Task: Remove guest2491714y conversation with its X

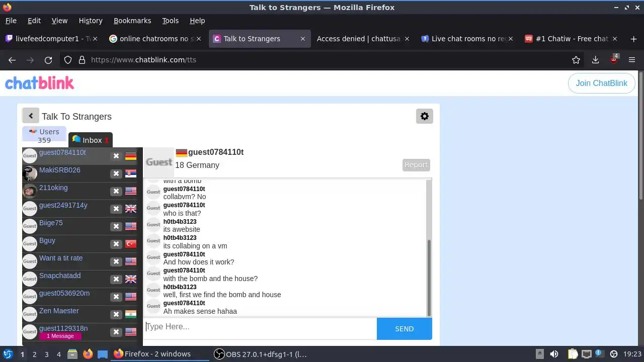Action: pyautogui.click(x=116, y=209)
